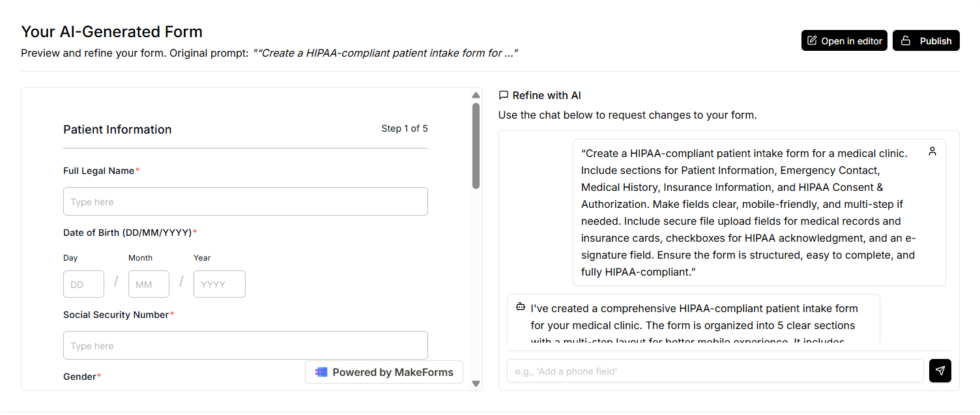Focus the Full Legal Name field
The image size is (980, 415).
tap(245, 201)
